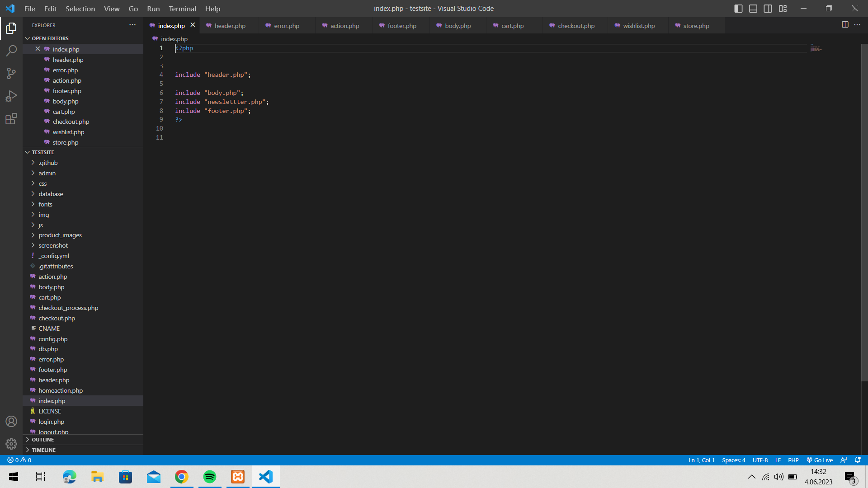Toggle the Primary Side Bar layout button

(738, 9)
